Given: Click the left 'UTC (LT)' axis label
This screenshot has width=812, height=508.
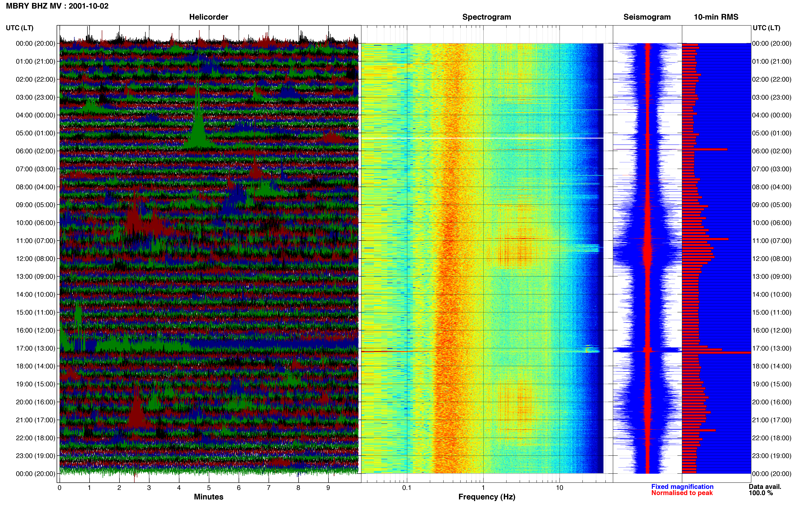Looking at the screenshot, I should [x=19, y=28].
